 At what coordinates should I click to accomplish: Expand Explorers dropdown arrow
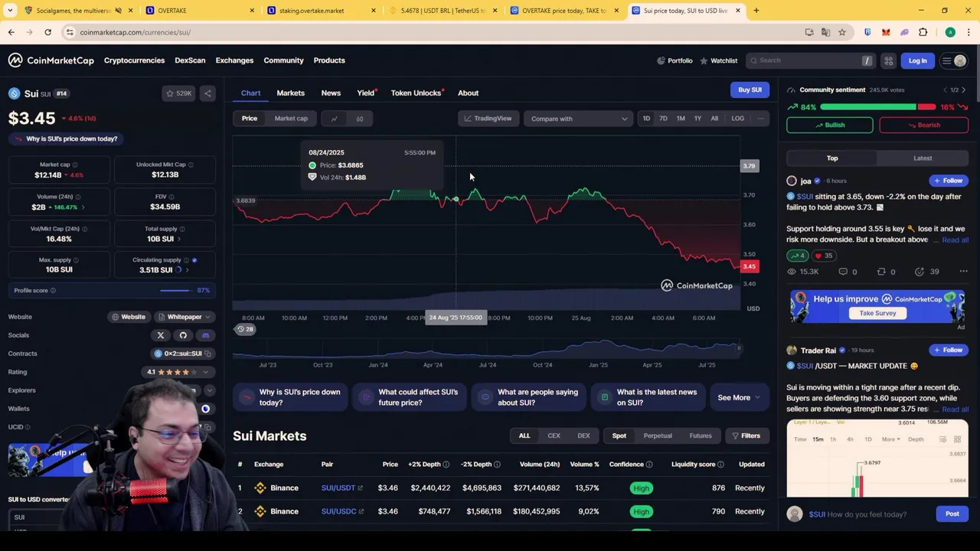point(209,390)
